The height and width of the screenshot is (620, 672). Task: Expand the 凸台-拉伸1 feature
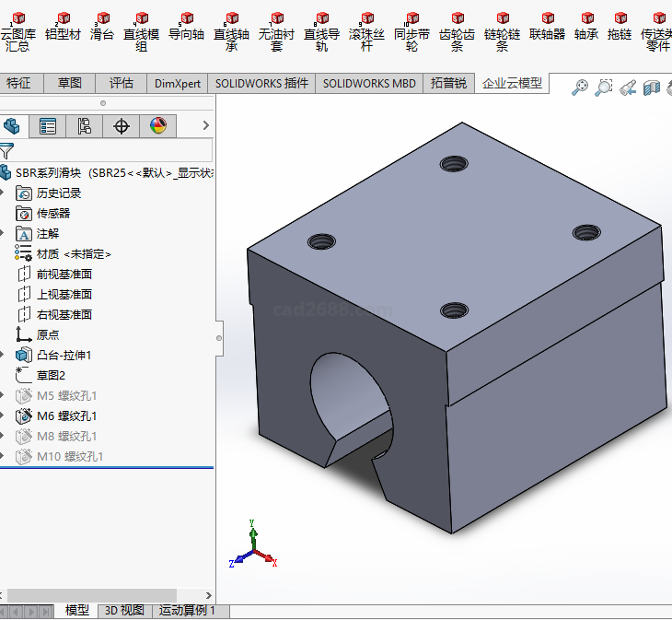tap(5, 356)
